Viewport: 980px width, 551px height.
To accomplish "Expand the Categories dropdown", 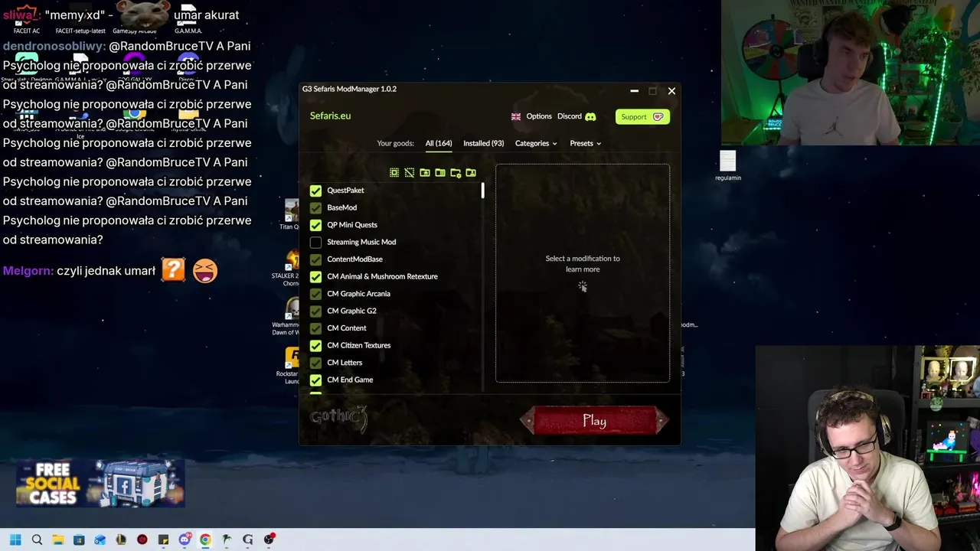I will coord(536,143).
